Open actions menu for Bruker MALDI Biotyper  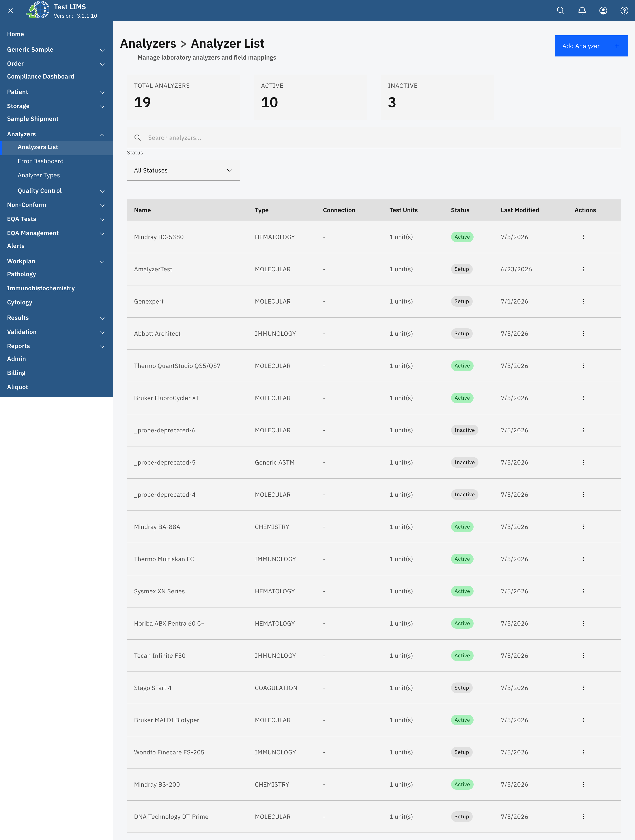583,720
